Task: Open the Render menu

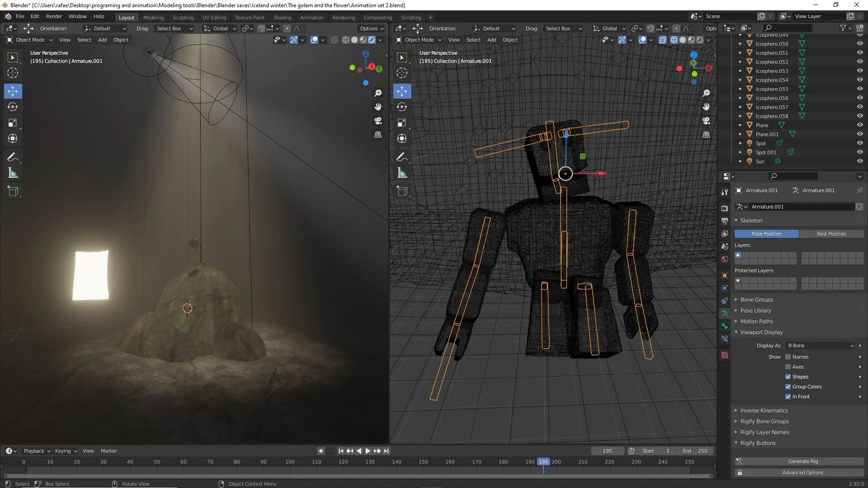Action: point(54,16)
